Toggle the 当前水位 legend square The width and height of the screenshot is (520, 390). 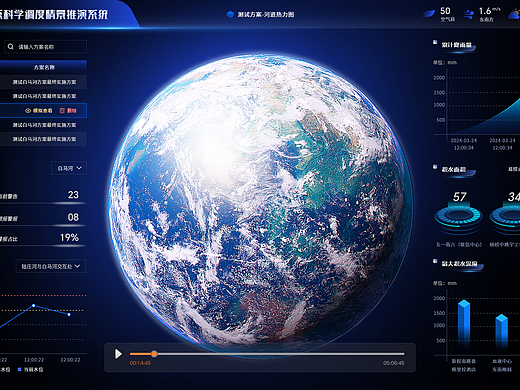pos(19,369)
